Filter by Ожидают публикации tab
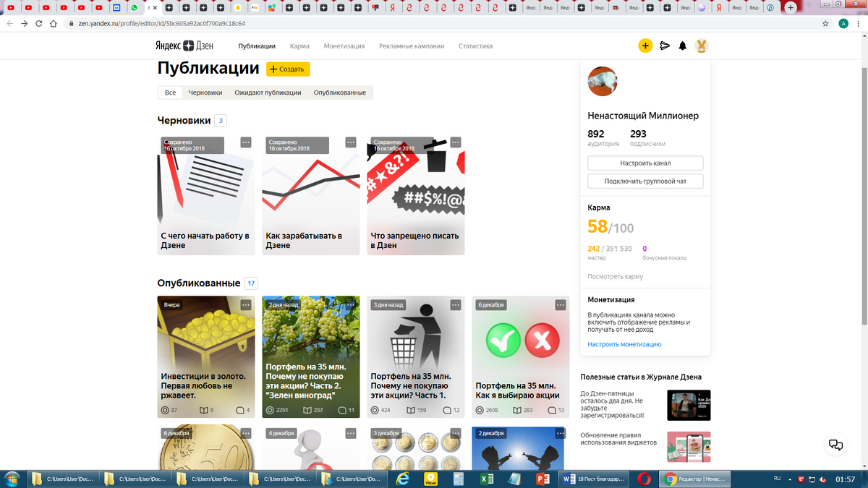The image size is (868, 488). [x=268, y=93]
